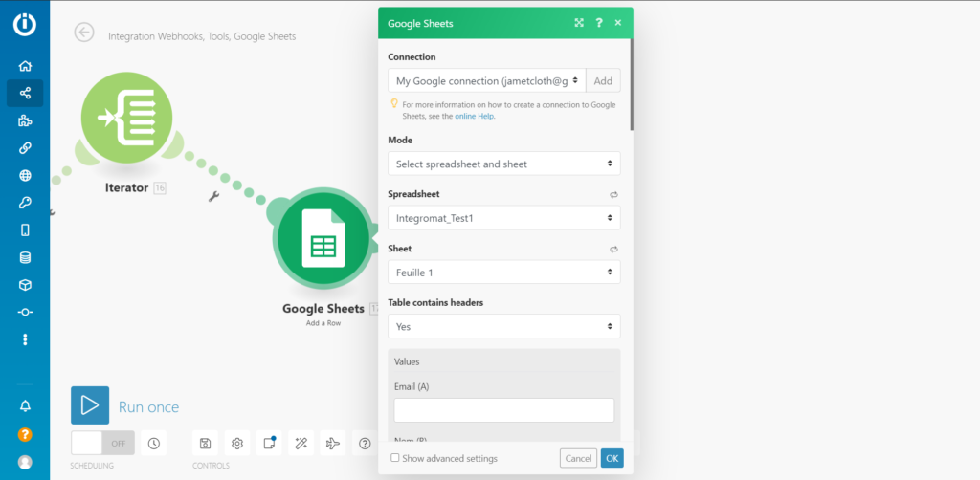Select the Iterator module
980x480 pixels.
click(127, 118)
